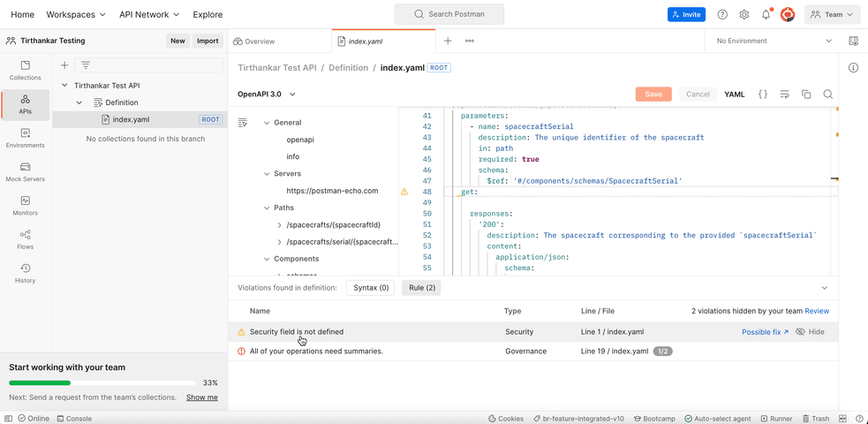Open the status bar help icon

pos(857,419)
